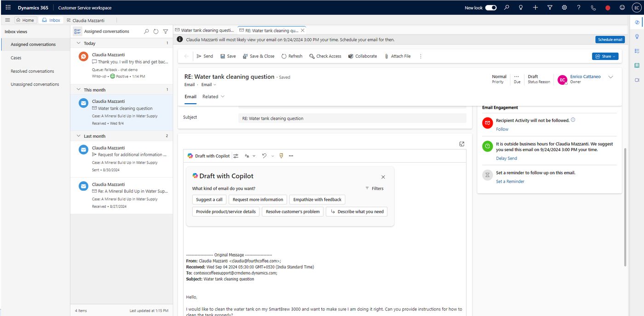
Task: Open the smiley feedback icon
Action: click(x=622, y=7)
